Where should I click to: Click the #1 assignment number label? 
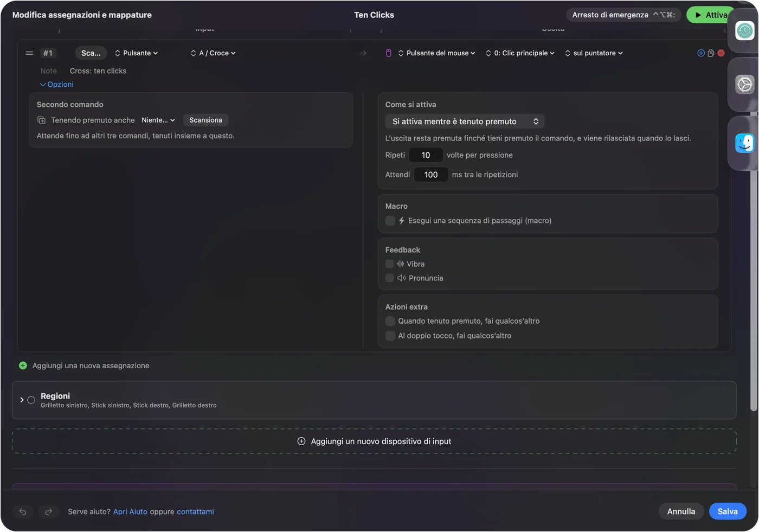(48, 53)
